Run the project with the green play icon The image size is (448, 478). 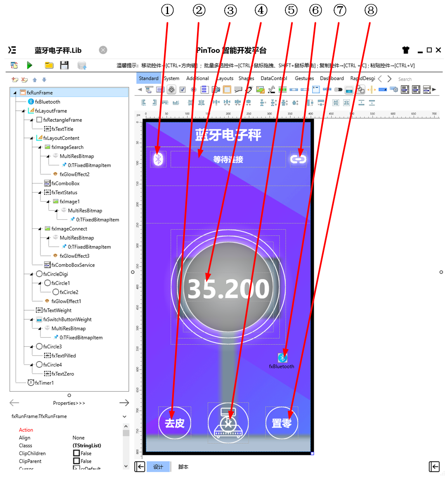click(x=30, y=65)
